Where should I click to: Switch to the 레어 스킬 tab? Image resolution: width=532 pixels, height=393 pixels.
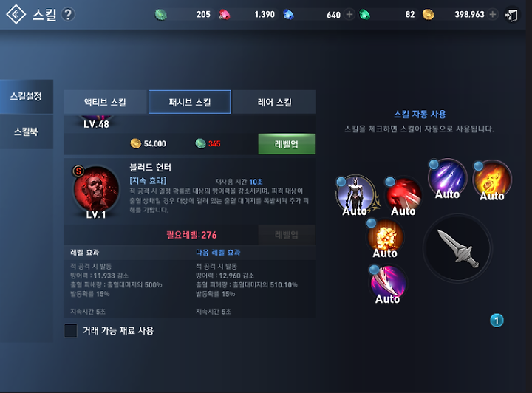coord(274,102)
